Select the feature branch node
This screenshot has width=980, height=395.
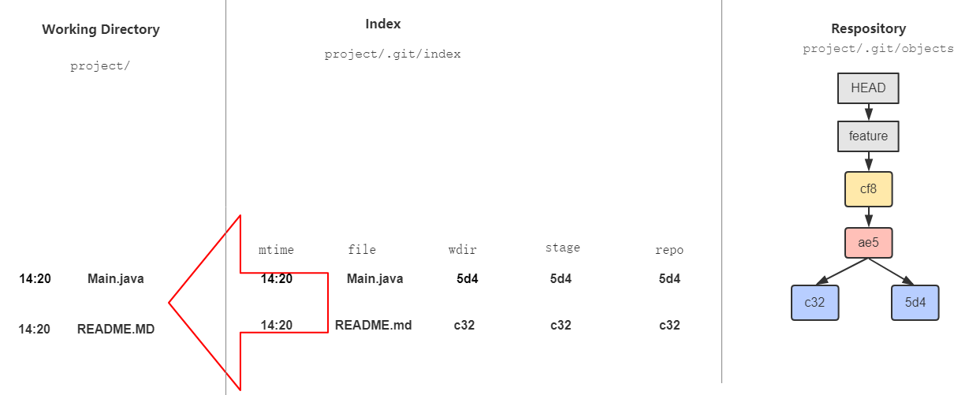[868, 136]
